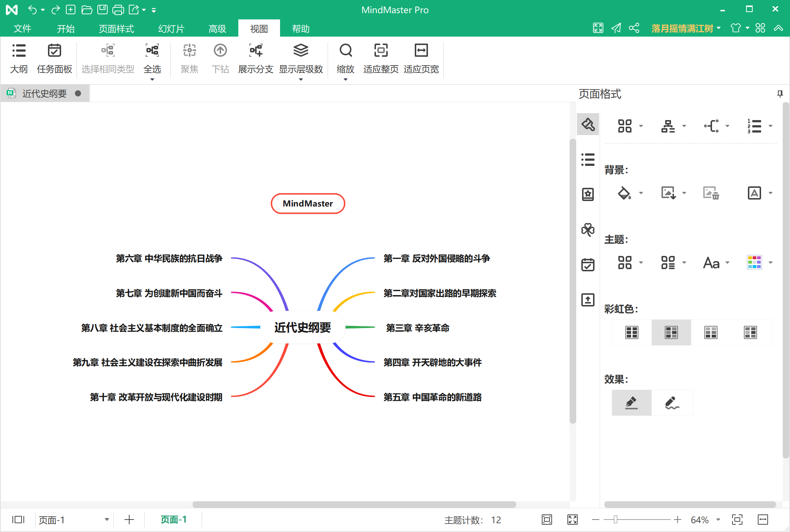790x532 pixels.
Task: Click Select All (全选) icon
Action: click(x=152, y=51)
